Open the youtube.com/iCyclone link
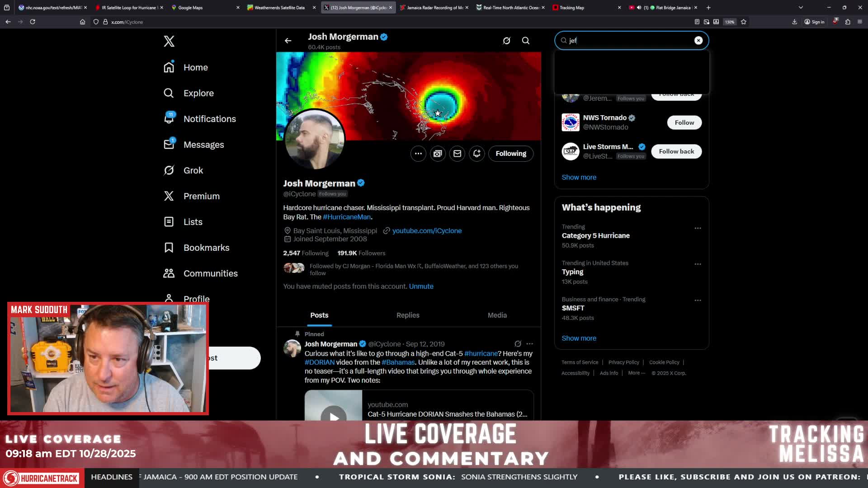The image size is (868, 488). [427, 231]
